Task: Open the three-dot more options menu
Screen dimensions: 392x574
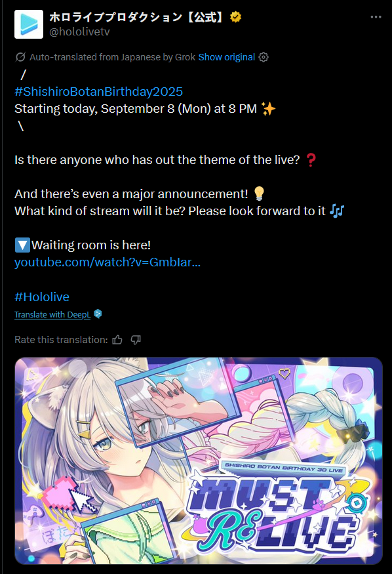Action: coord(376,17)
